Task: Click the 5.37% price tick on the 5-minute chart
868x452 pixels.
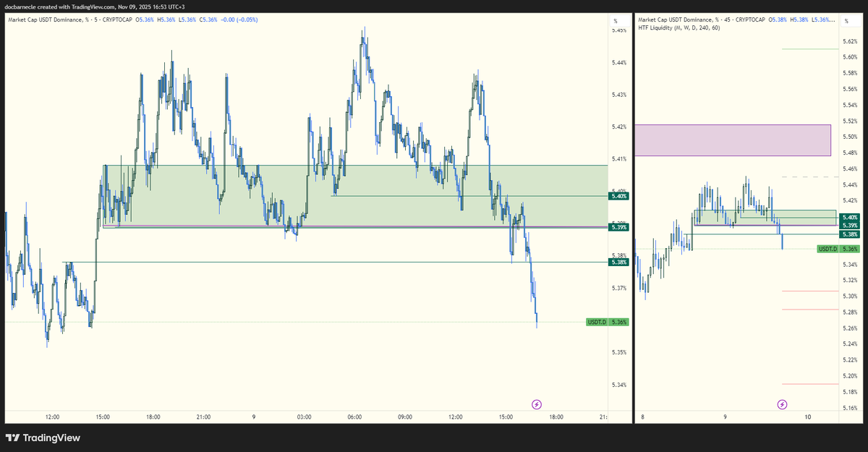Action: (x=618, y=288)
